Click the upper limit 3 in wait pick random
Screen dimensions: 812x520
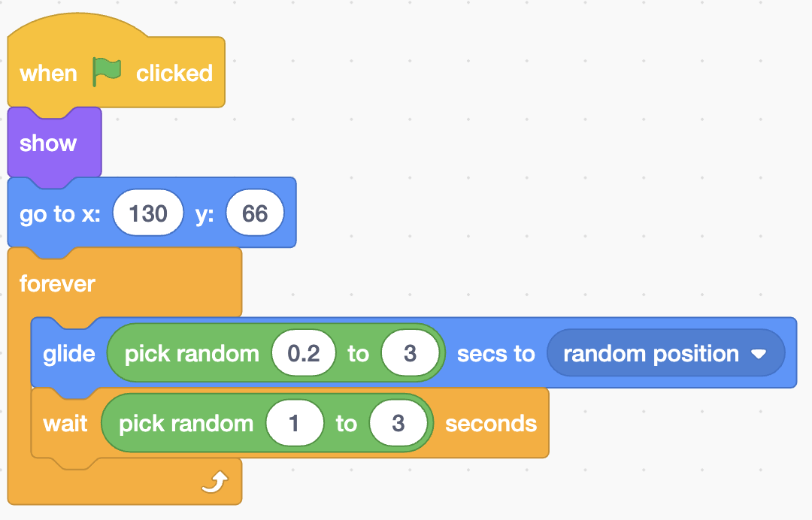pos(398,423)
